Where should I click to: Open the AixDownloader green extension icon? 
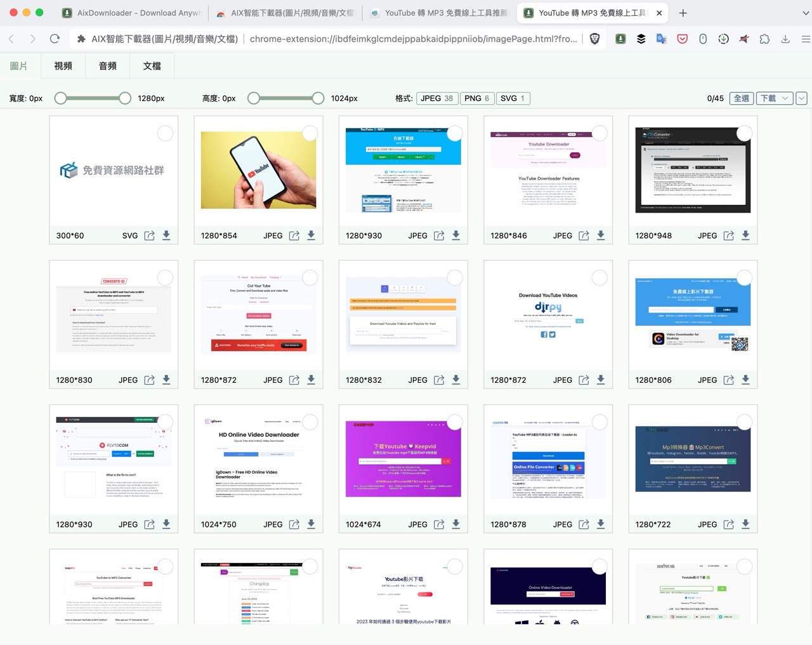[620, 39]
